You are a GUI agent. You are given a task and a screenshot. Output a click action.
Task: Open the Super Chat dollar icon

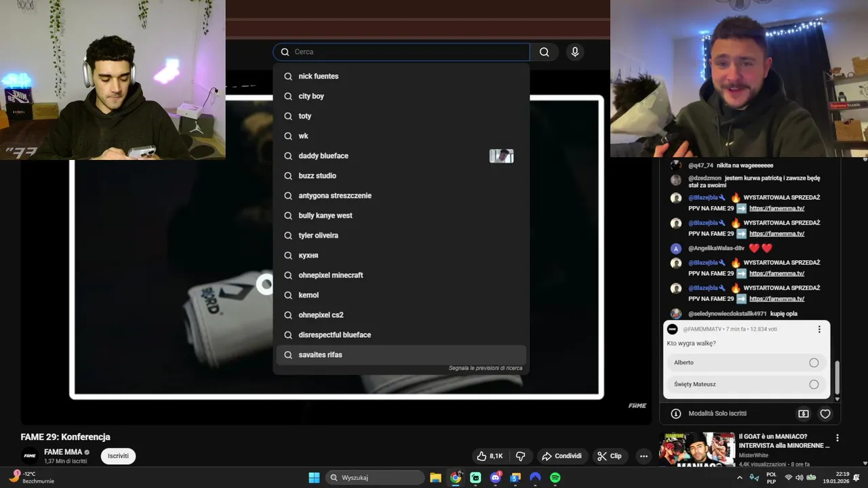tap(804, 413)
